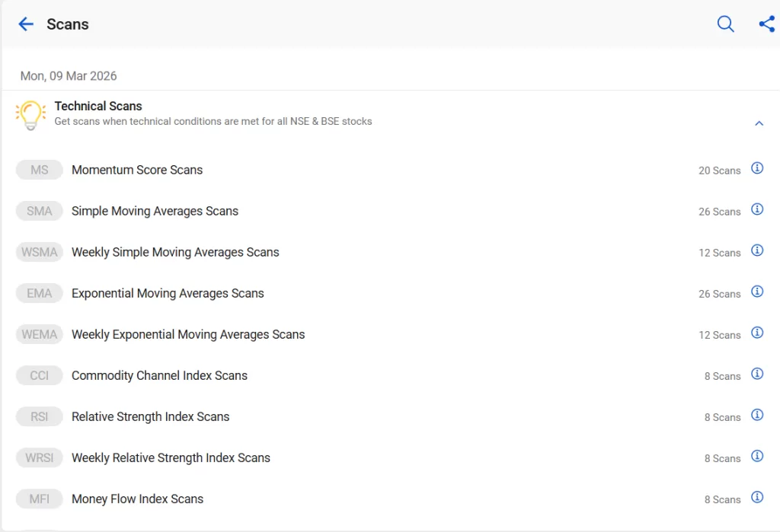Click the Technical Scans lightbulb icon
Image resolution: width=780 pixels, height=532 pixels.
pos(30,115)
